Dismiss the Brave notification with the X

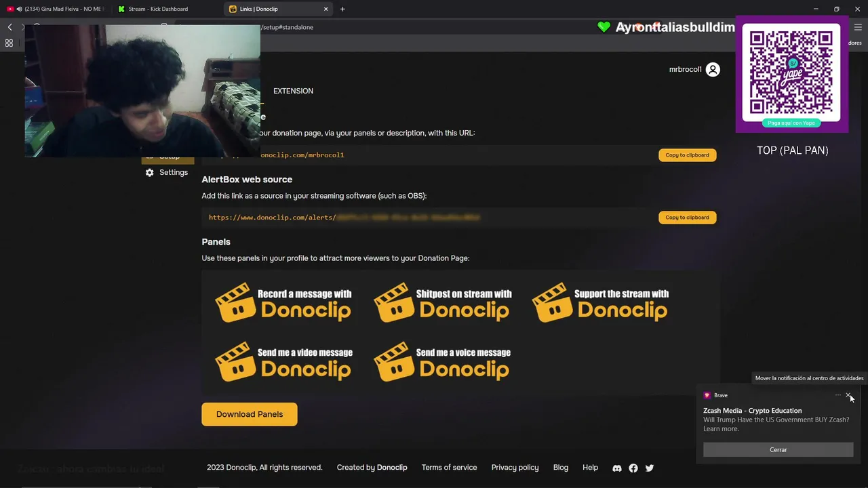pyautogui.click(x=848, y=395)
